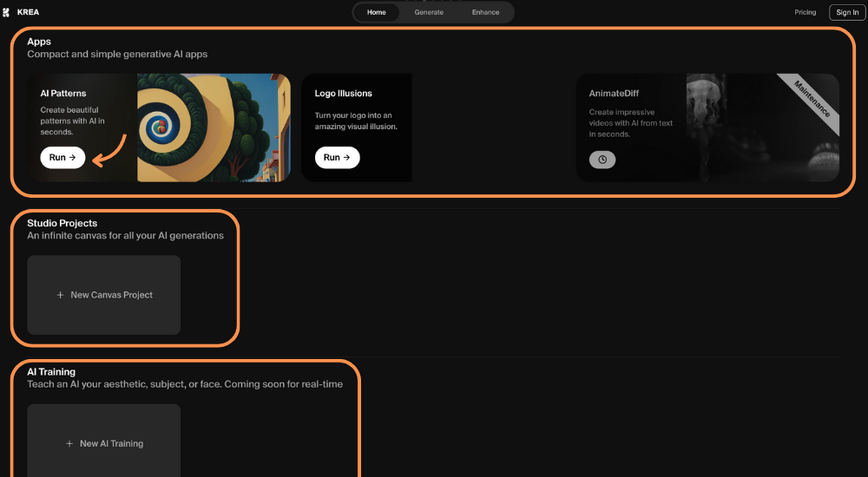Click 'Turn your logo into an amazing visual illusion' text

pos(356,121)
